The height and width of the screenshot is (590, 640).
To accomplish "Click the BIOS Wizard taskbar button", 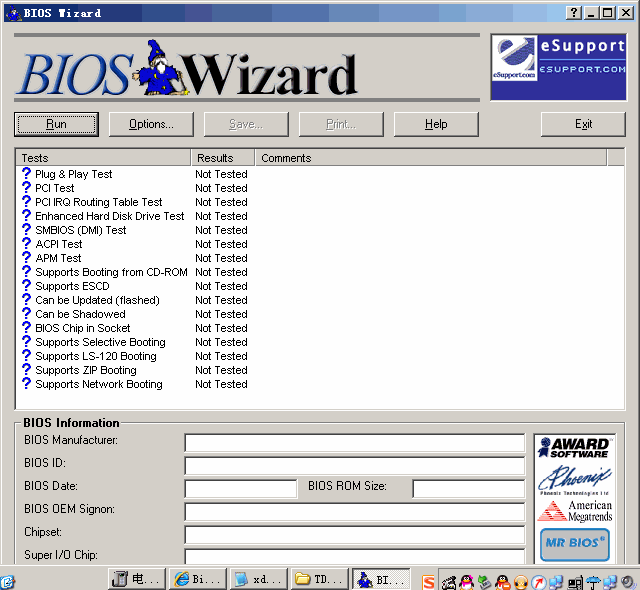I will (x=381, y=579).
